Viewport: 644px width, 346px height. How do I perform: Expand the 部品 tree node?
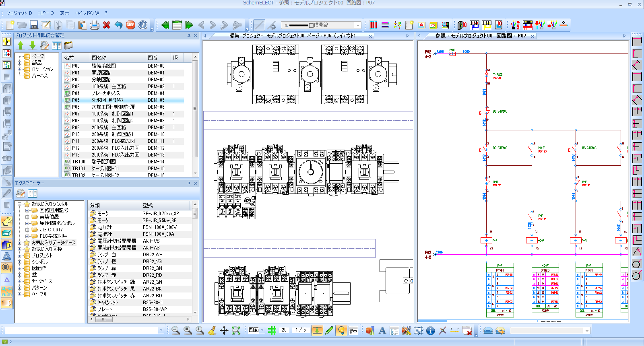[x=19, y=63]
